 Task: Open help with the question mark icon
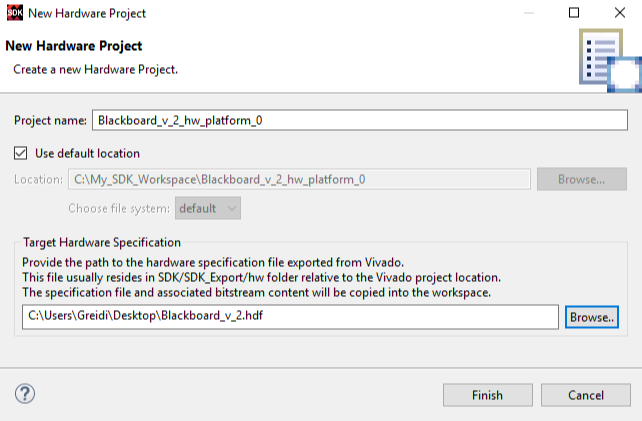click(26, 394)
